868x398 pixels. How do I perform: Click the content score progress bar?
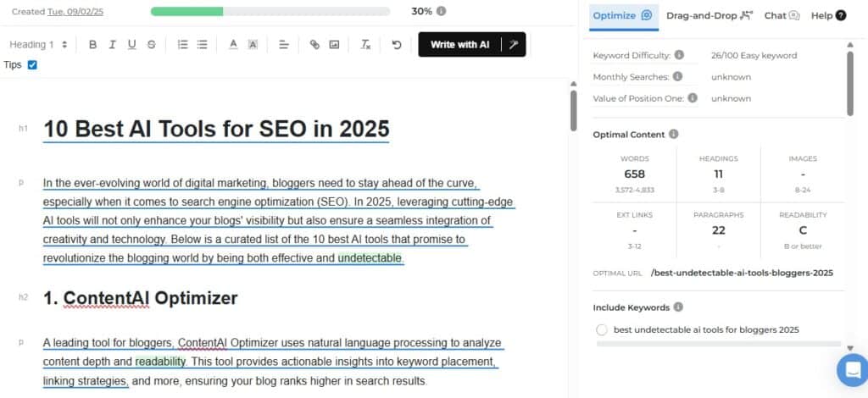[x=270, y=11]
